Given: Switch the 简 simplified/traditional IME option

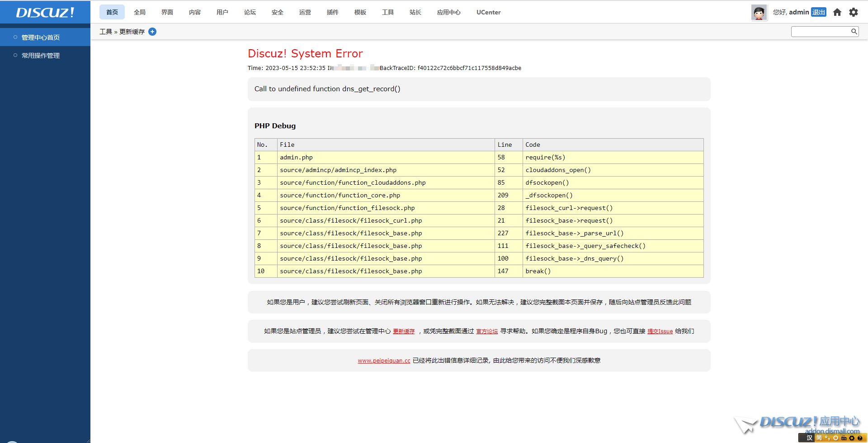Looking at the screenshot, I should tap(819, 438).
